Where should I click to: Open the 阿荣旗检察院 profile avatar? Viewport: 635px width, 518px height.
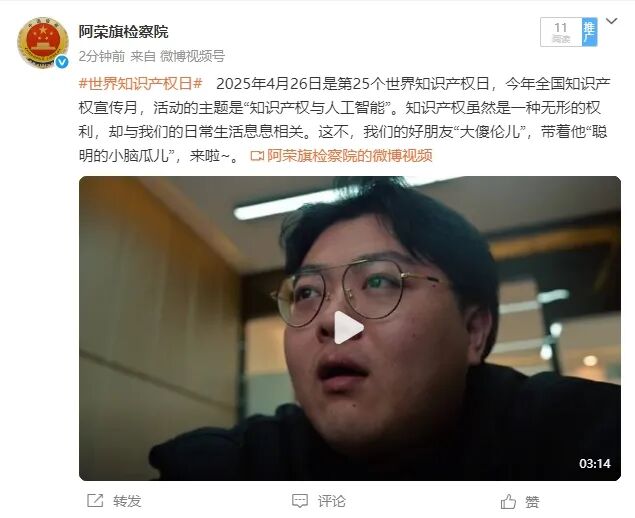43,43
